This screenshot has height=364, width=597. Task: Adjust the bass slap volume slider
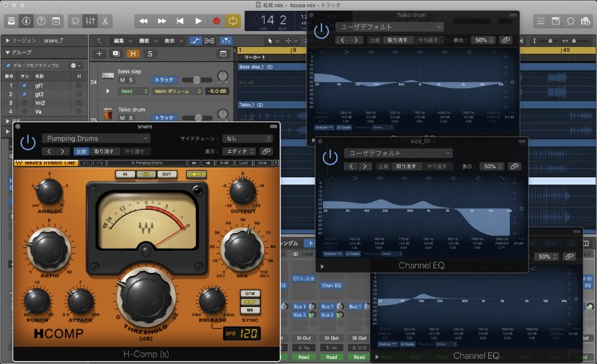click(197, 80)
